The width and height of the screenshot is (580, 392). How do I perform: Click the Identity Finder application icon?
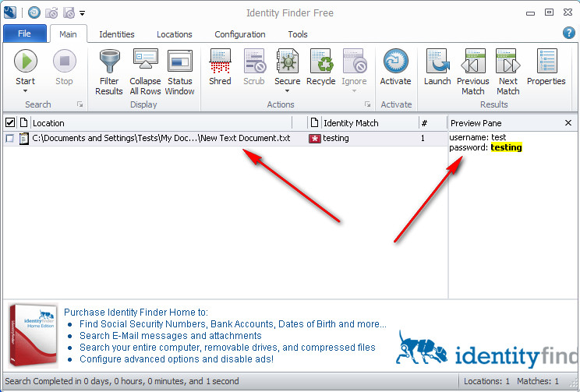coord(10,12)
